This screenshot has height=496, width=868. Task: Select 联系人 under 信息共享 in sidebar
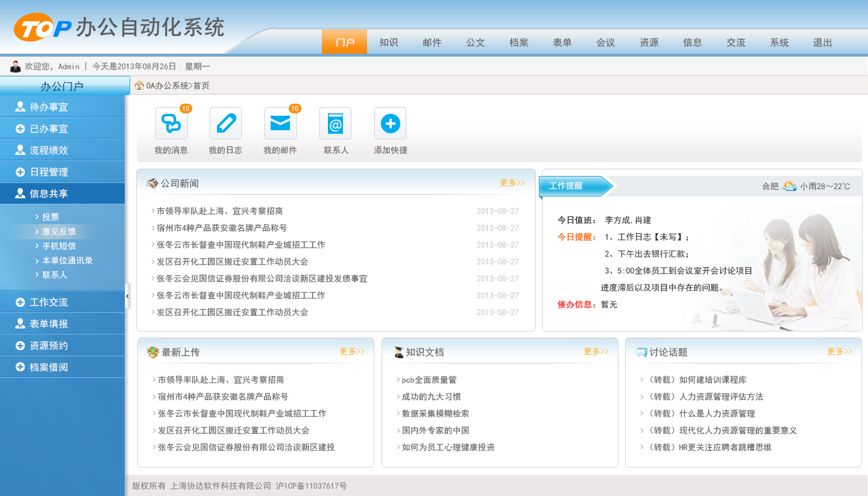55,275
